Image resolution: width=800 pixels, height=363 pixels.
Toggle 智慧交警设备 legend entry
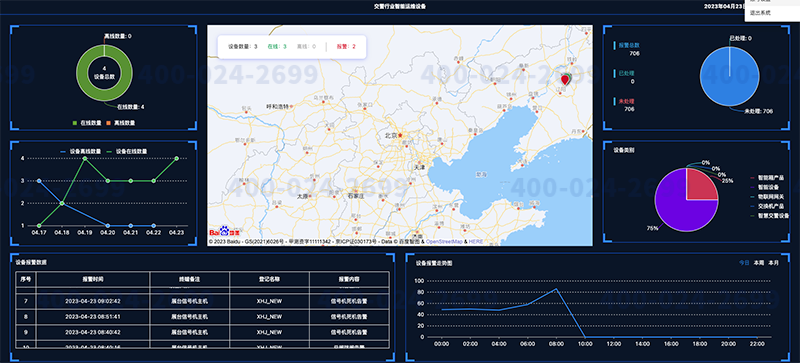(769, 215)
